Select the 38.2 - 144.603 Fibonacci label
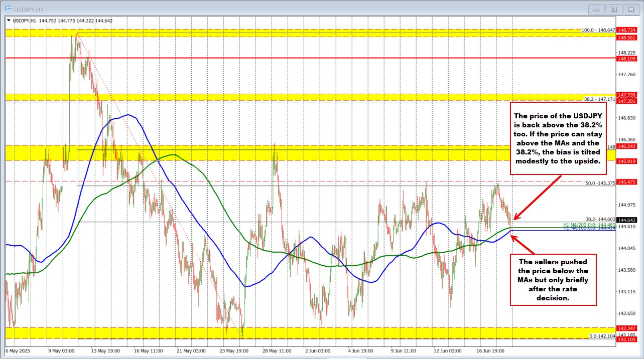This screenshot has height=359, width=644. point(601,219)
